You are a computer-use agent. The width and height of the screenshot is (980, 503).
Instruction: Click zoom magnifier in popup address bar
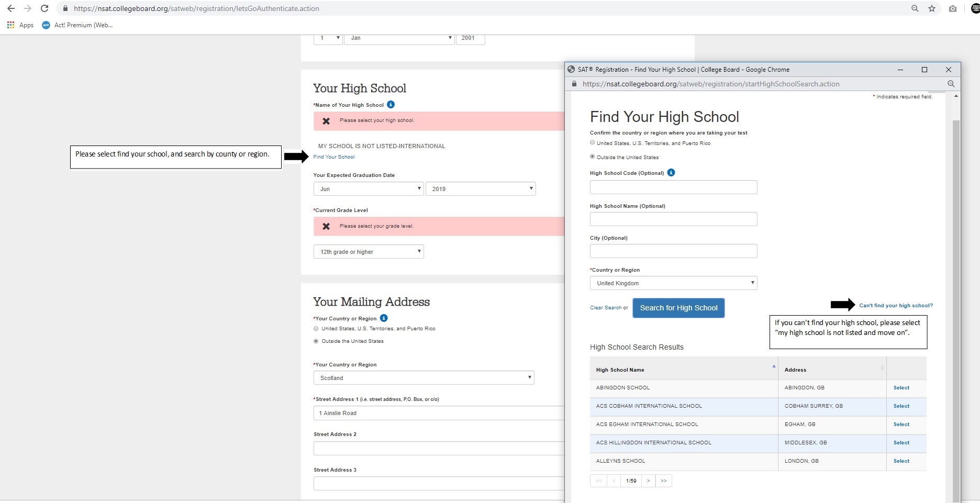(951, 84)
